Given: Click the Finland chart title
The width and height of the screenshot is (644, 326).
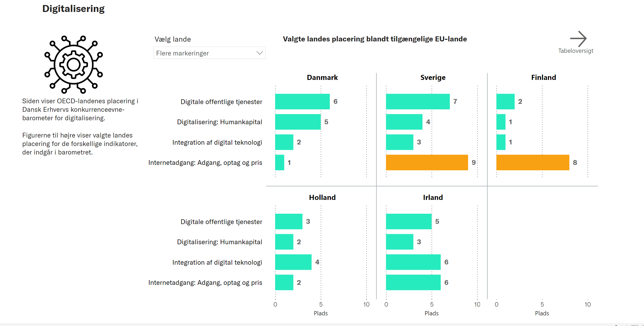Looking at the screenshot, I should click(x=543, y=78).
